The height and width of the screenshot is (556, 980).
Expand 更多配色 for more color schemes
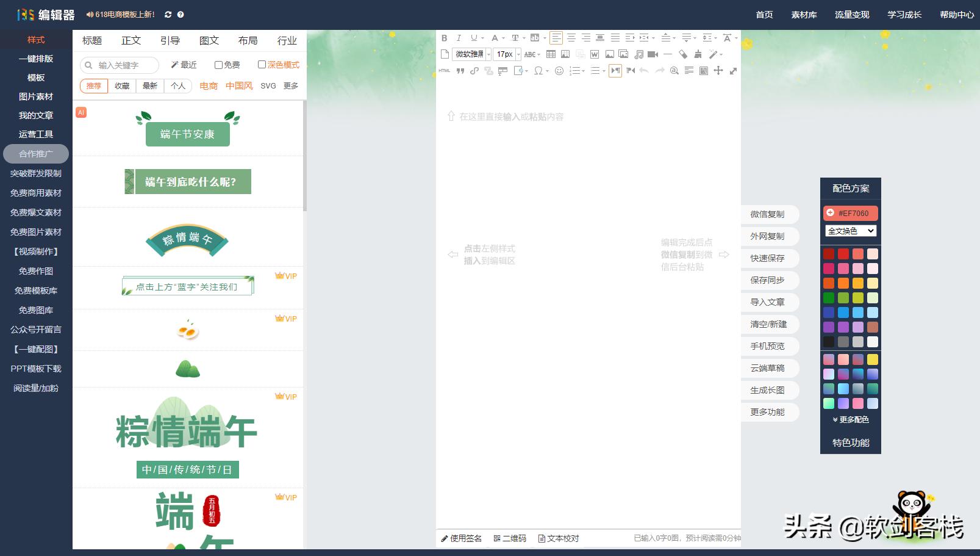coord(849,419)
